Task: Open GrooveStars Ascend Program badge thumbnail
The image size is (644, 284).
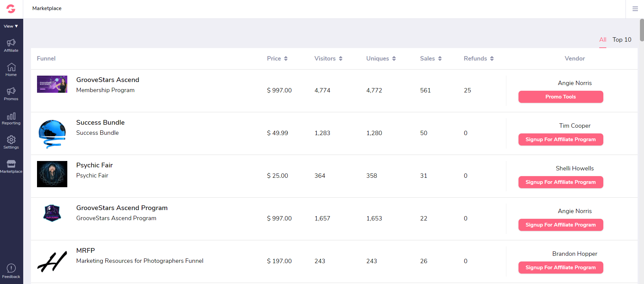Action: (x=52, y=213)
